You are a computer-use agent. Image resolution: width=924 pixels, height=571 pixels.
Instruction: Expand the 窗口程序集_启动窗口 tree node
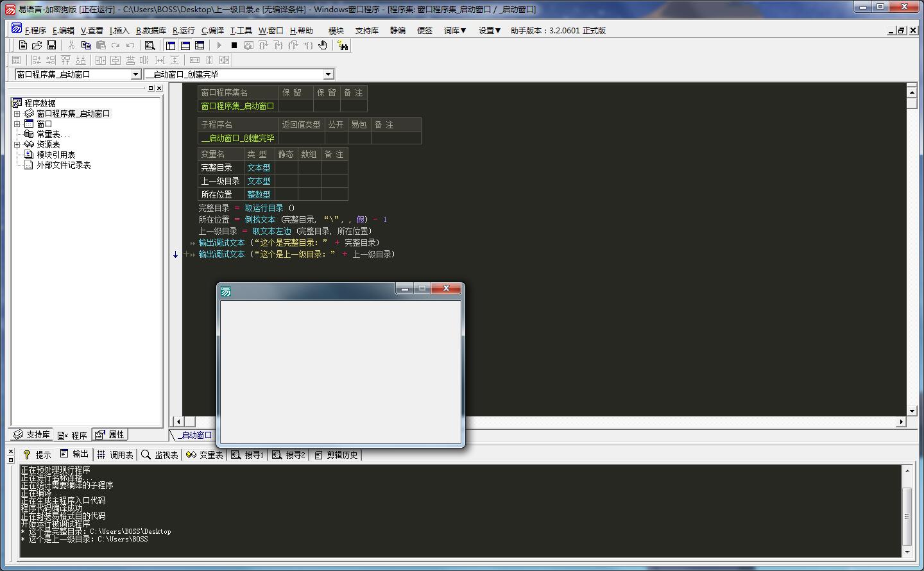coord(17,114)
